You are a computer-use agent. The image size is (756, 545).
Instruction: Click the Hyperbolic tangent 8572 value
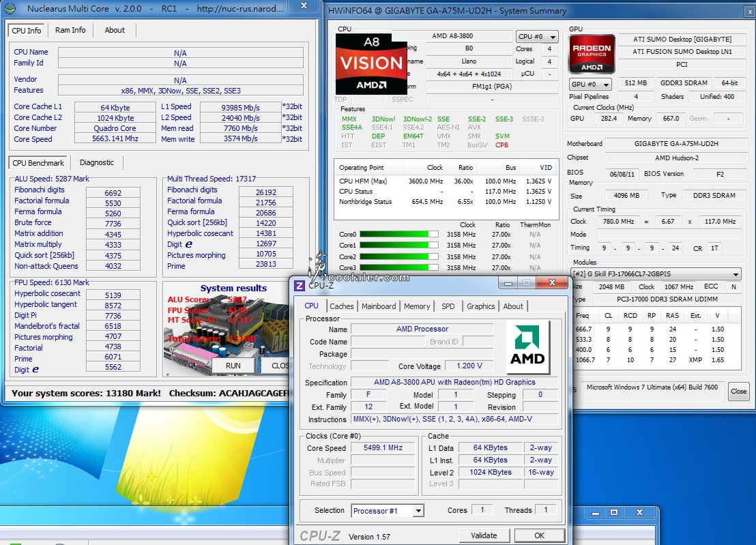pos(113,306)
